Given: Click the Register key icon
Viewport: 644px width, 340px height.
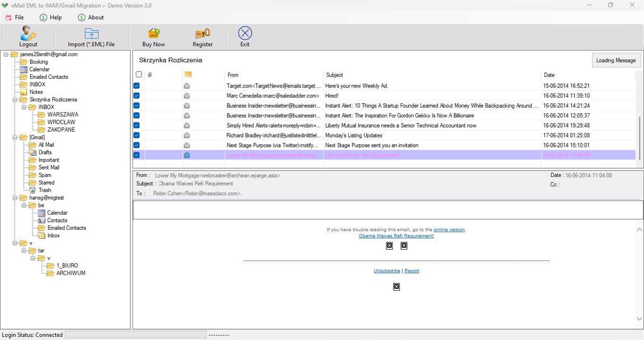Looking at the screenshot, I should pos(203,33).
